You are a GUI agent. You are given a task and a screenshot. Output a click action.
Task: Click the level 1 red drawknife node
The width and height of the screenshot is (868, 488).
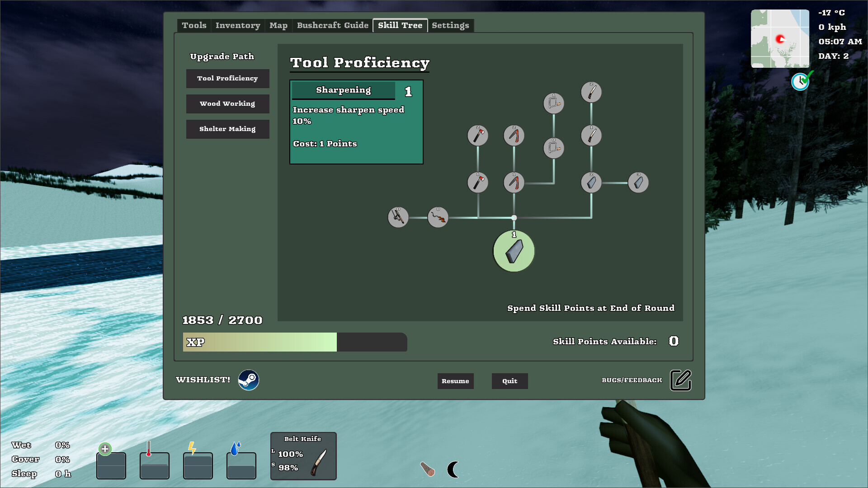tap(514, 183)
